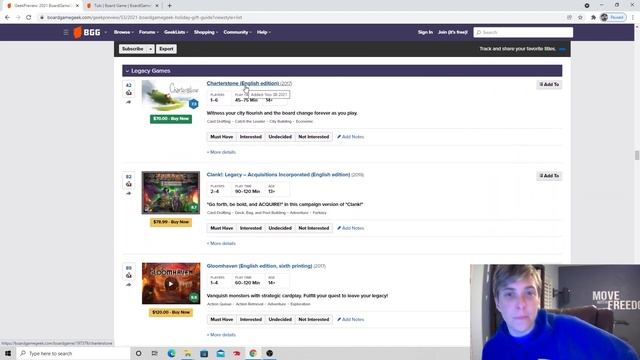Mark Clank! Legacy as Not Interested
Viewport: 640px width, 360px height.
tap(313, 228)
